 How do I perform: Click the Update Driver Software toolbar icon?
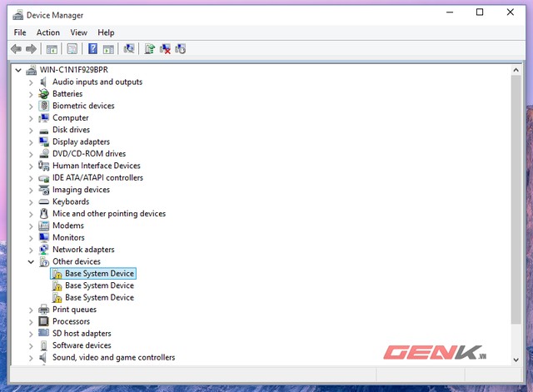[x=149, y=49]
